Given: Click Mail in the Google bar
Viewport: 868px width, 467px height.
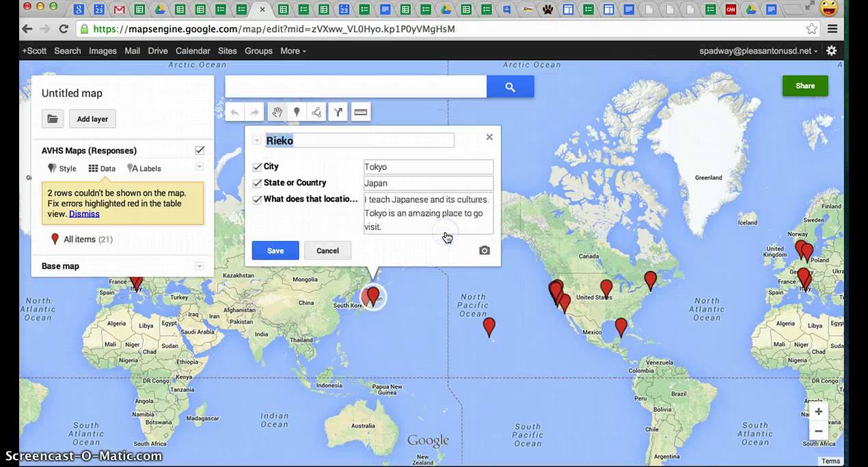Looking at the screenshot, I should click(133, 51).
